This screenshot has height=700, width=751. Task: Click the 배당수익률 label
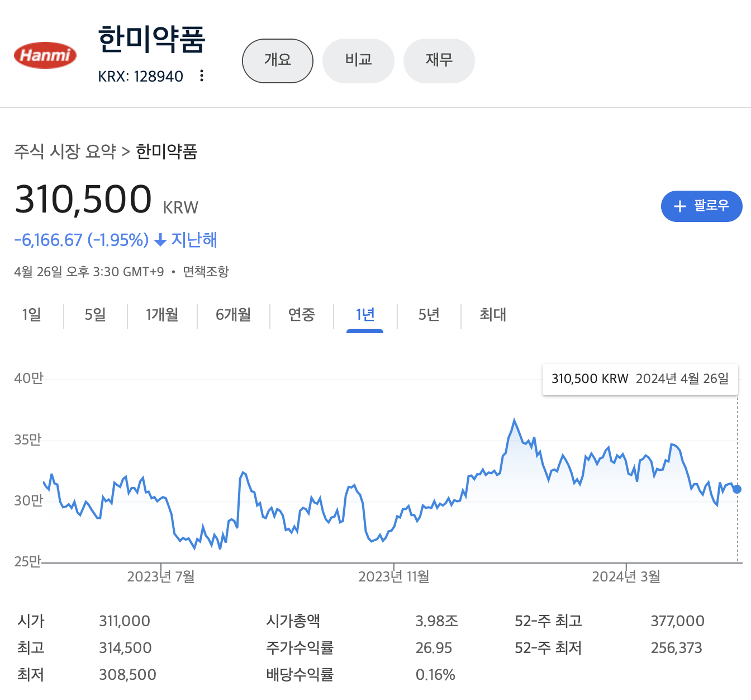point(300,675)
